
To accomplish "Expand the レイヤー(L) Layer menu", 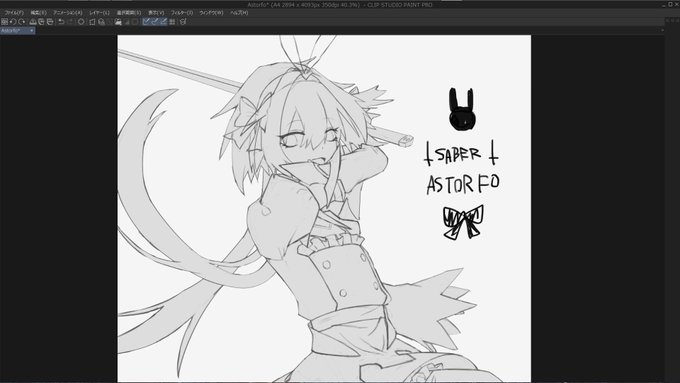I will coord(99,13).
